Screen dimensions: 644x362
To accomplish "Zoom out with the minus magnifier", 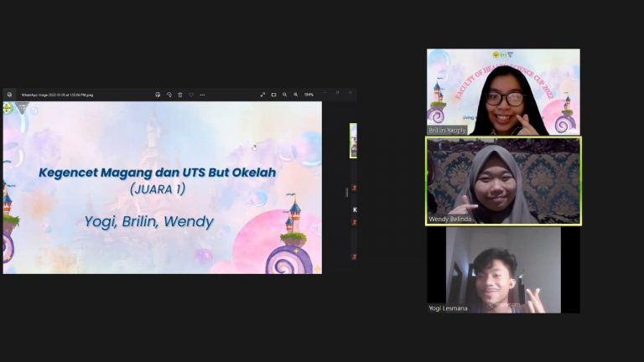I will [x=285, y=95].
